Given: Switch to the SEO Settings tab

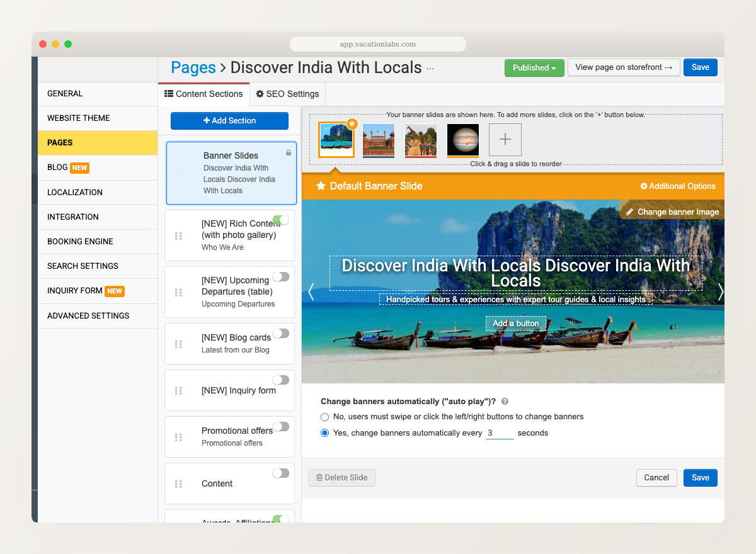Looking at the screenshot, I should click(x=287, y=94).
